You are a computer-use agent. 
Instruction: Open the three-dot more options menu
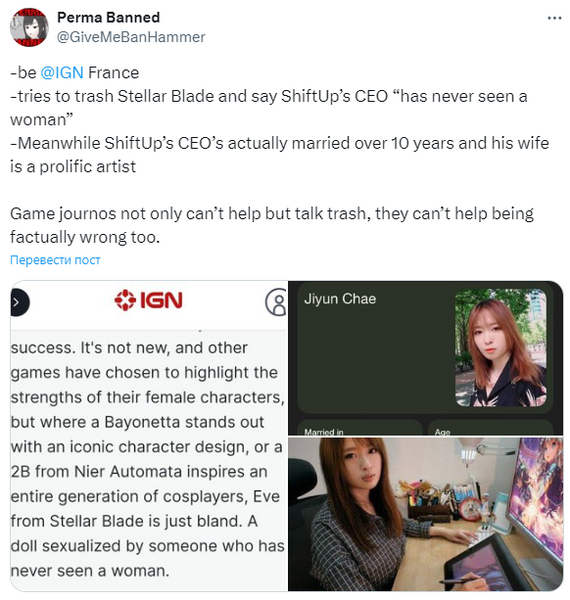[x=554, y=18]
